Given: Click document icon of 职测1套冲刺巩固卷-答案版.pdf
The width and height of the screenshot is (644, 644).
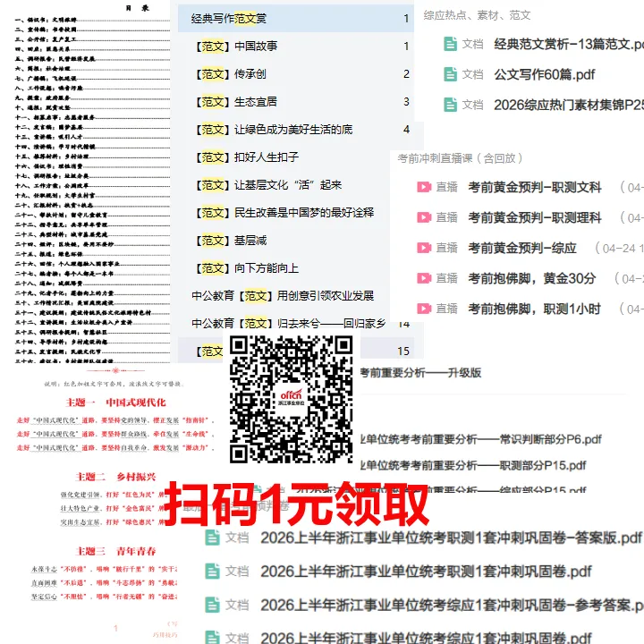Looking at the screenshot, I should 212,538.
